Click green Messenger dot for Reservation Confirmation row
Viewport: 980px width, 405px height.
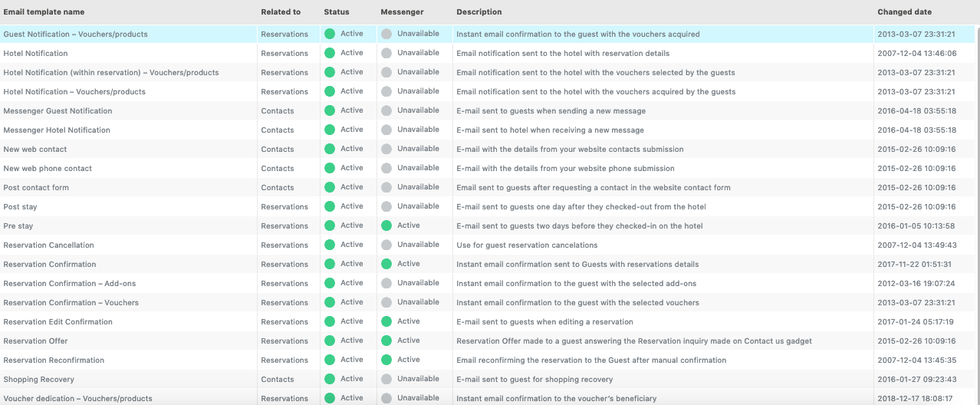click(x=386, y=264)
